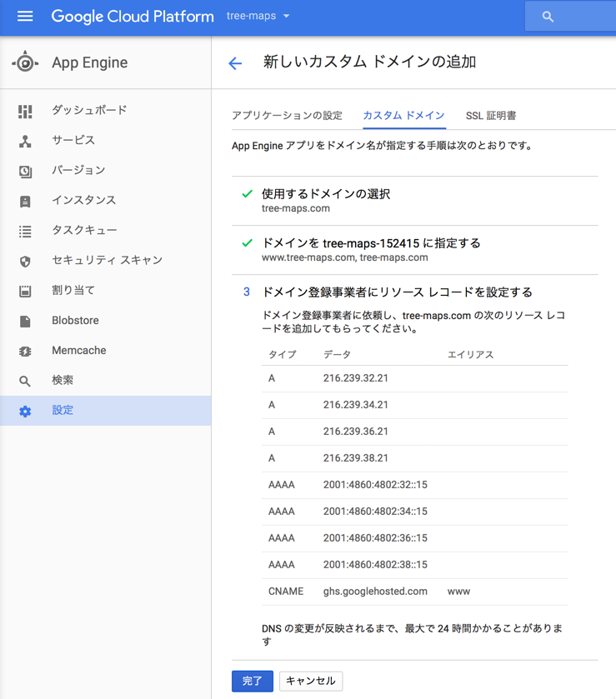The width and height of the screenshot is (616, 699).
Task: Click the 割り当て quota icon
Action: (25, 291)
